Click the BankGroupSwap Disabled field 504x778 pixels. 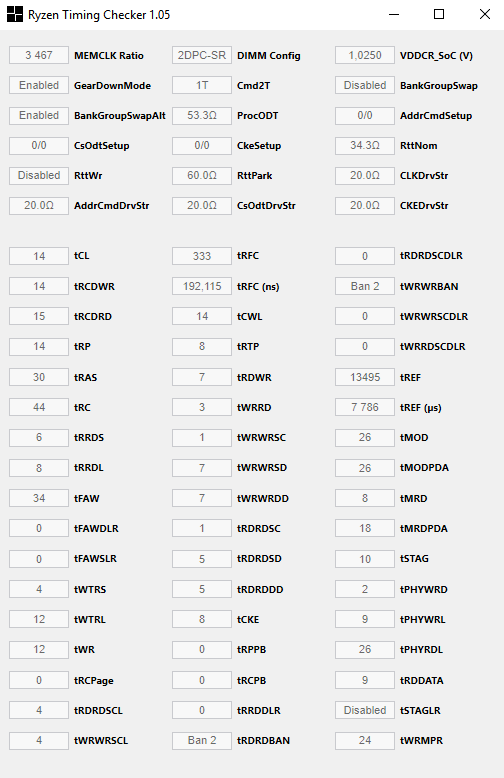click(365, 85)
